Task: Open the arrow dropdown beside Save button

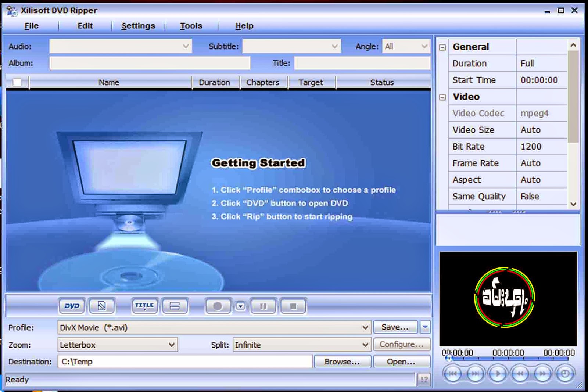Action: [x=425, y=327]
